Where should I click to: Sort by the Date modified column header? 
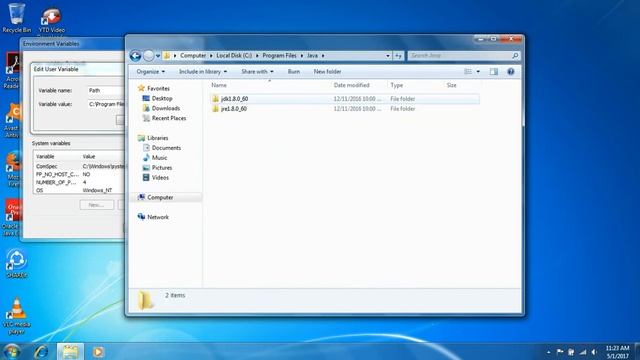click(351, 85)
